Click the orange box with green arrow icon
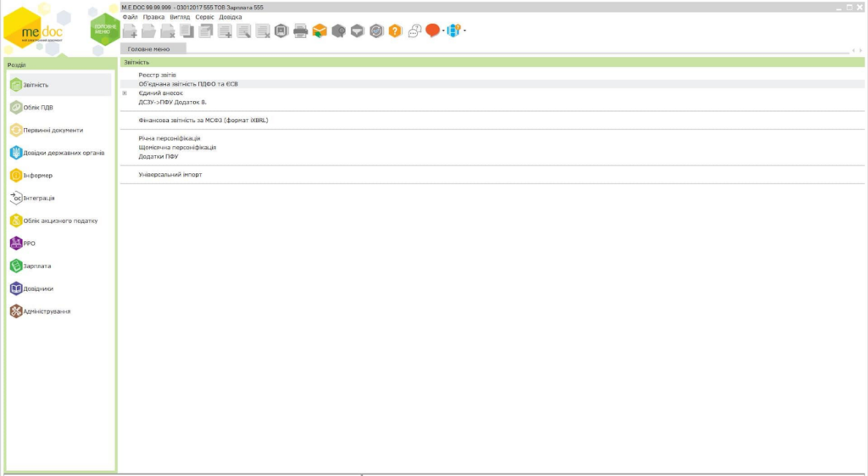Viewport: 868px width, 476px height. pos(319,31)
